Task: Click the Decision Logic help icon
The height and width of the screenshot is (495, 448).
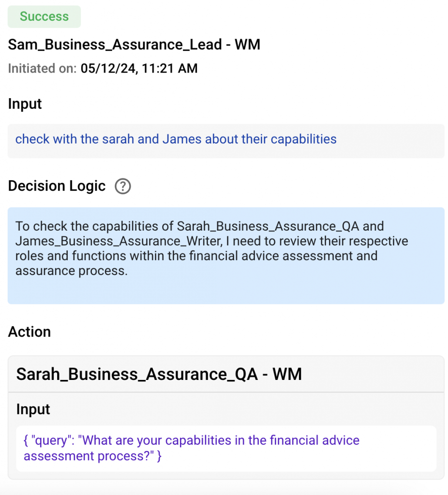Action: [x=122, y=186]
